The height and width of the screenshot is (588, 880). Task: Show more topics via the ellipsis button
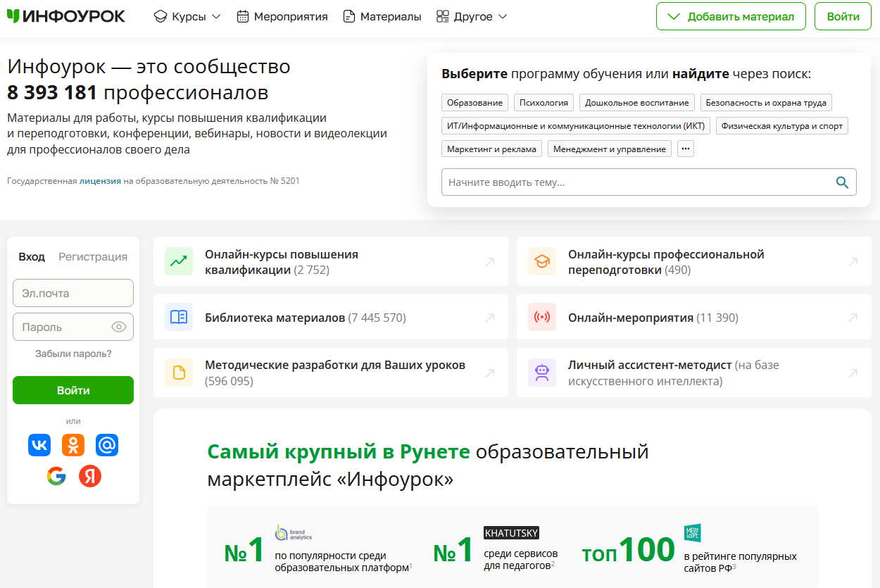click(685, 149)
